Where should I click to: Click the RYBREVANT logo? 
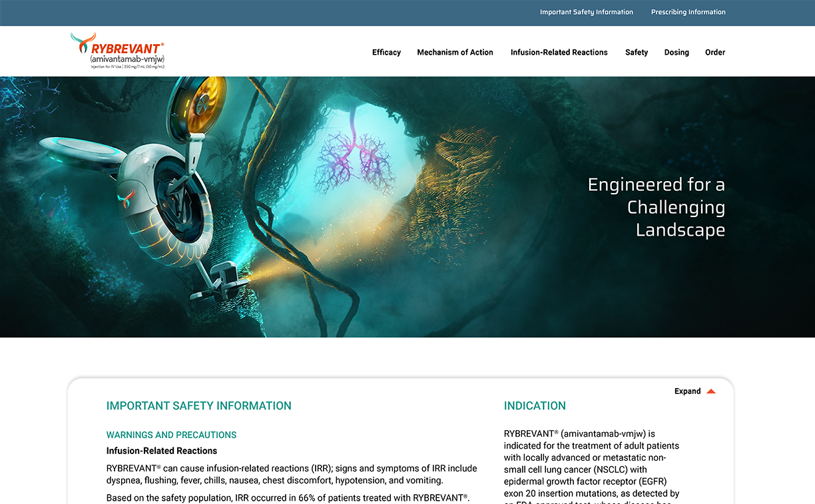pos(118,51)
